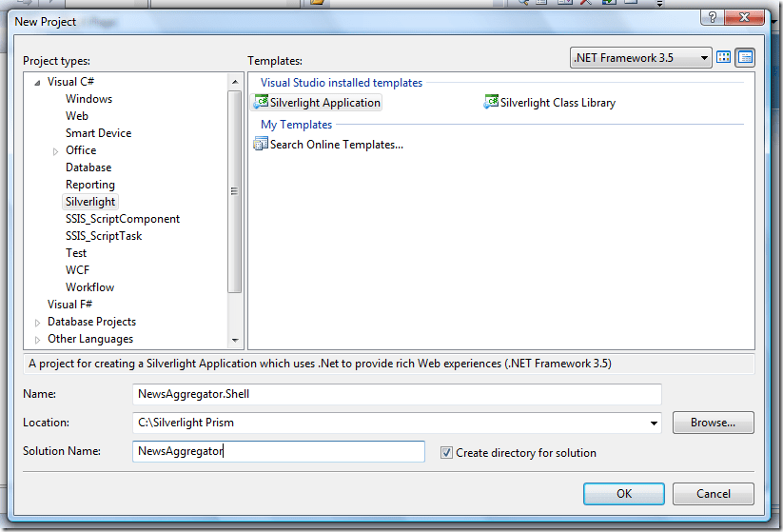Toggle Create directory for solution checkbox

point(447,453)
